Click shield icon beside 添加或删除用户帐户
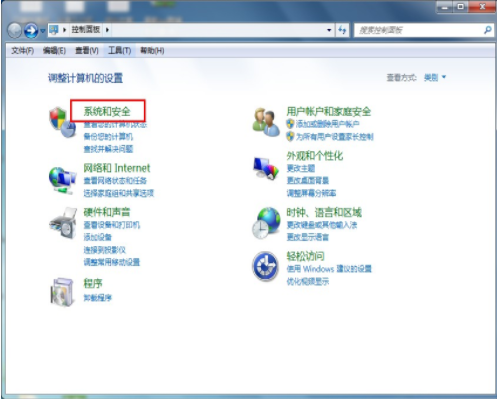Viewport: 497px width, 399px height. [290, 124]
